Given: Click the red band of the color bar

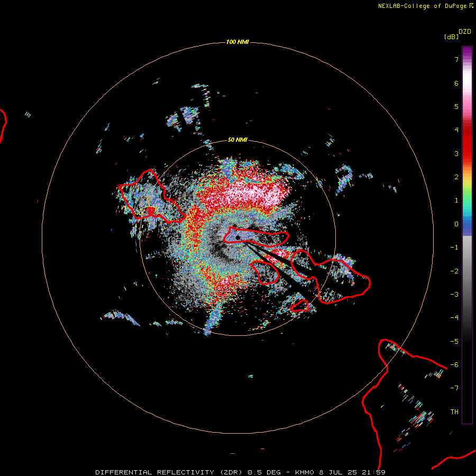Looking at the screenshot, I should [467, 143].
